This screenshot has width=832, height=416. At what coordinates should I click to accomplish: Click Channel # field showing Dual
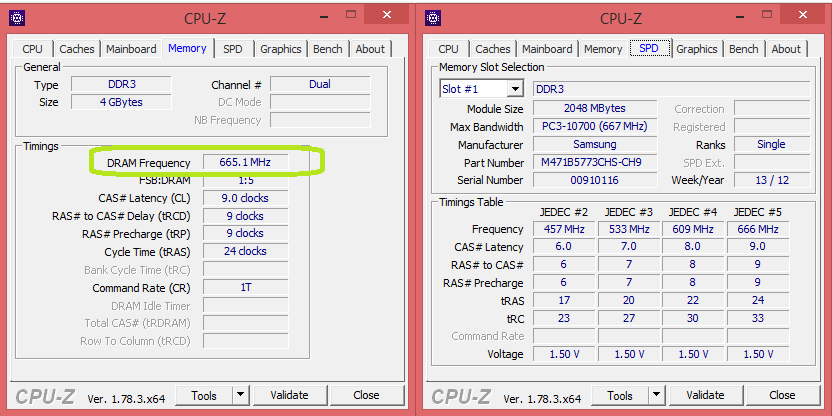[x=320, y=84]
